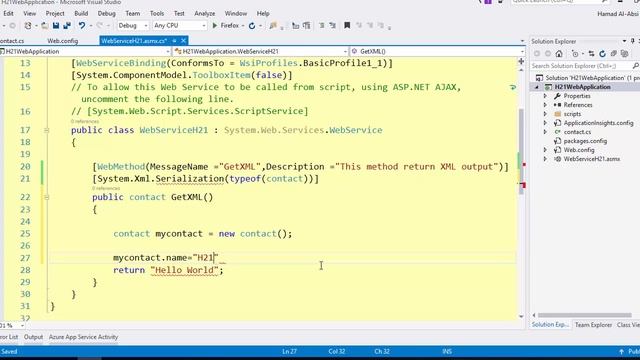Click Sync with Active Document in Solution Explorer

(x=591, y=53)
